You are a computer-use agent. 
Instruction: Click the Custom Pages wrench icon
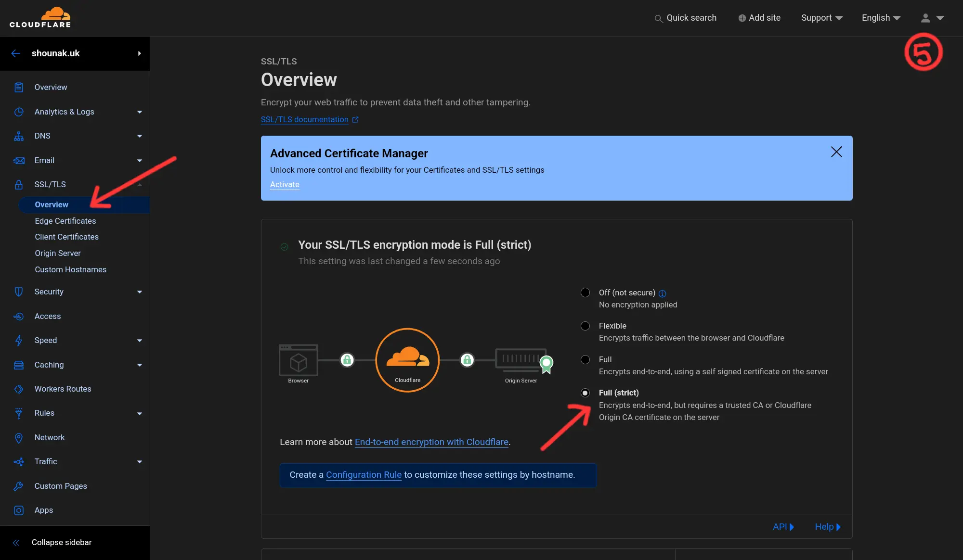click(19, 486)
